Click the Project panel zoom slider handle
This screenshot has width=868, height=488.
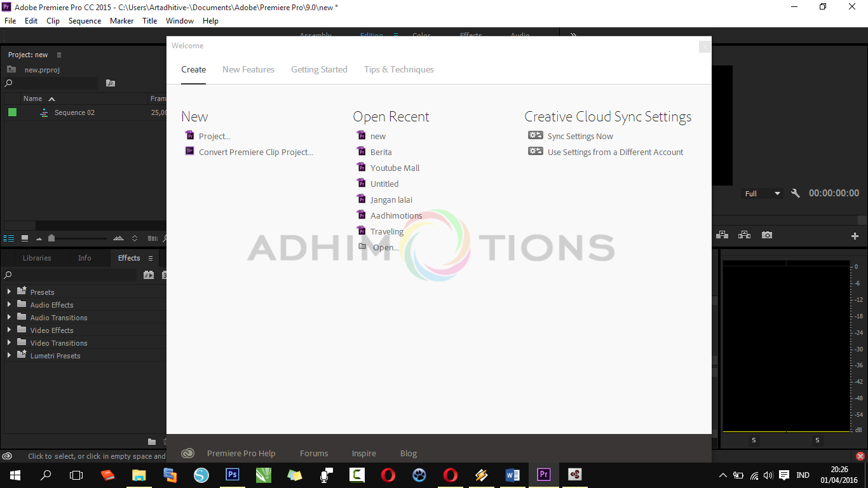coord(51,238)
